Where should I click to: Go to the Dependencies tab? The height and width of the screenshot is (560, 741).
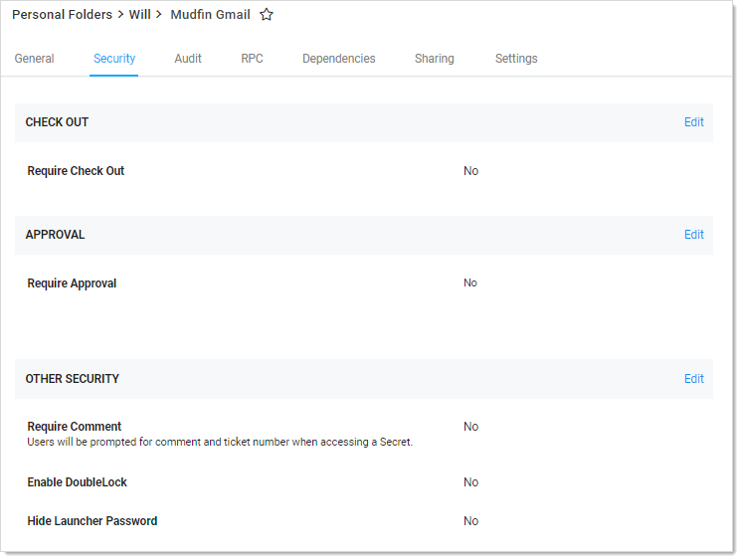(339, 59)
